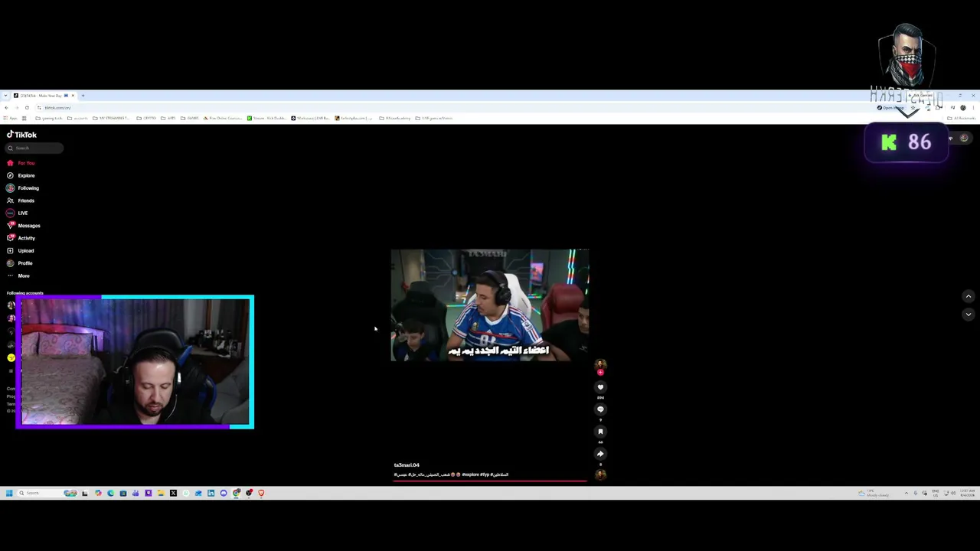Click the Messages icon in sidebar

[10, 226]
